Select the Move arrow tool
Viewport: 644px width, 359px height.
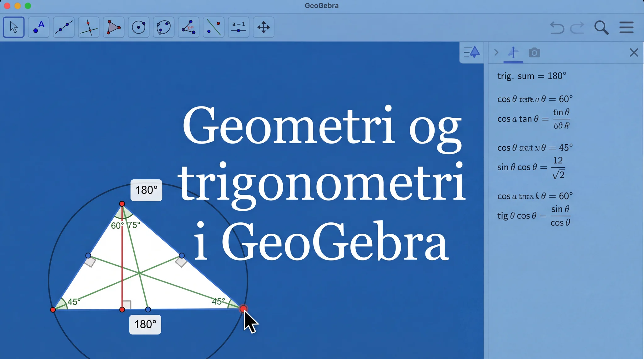pos(14,27)
